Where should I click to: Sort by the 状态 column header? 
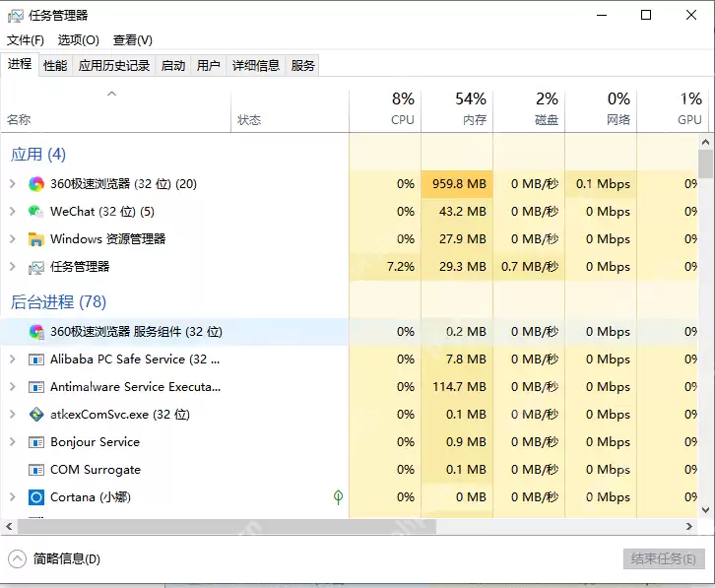coord(290,111)
